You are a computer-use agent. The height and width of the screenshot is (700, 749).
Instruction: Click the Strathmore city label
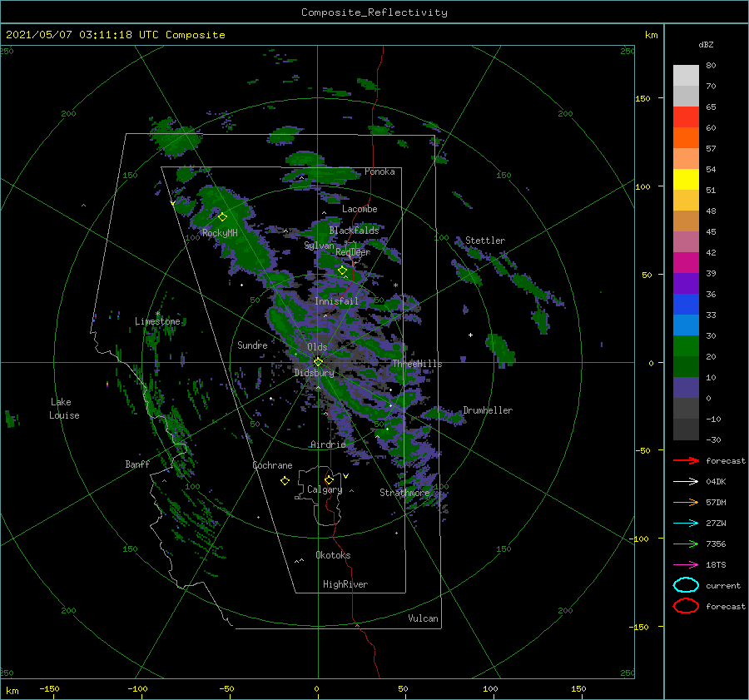(x=404, y=492)
